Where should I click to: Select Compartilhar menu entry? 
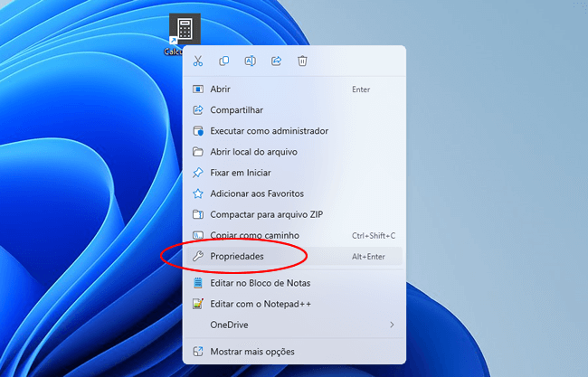[x=294, y=110]
